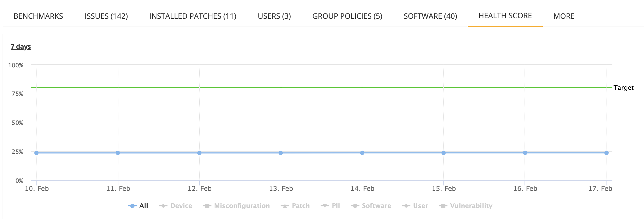The width and height of the screenshot is (644, 219).
Task: Select the Software (40) tab
Action: [x=430, y=16]
